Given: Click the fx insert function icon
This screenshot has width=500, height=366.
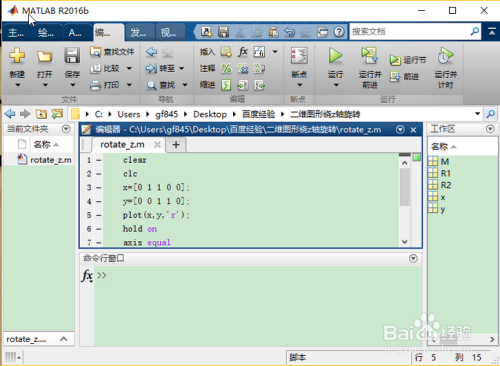Looking at the screenshot, I should pyautogui.click(x=243, y=51).
